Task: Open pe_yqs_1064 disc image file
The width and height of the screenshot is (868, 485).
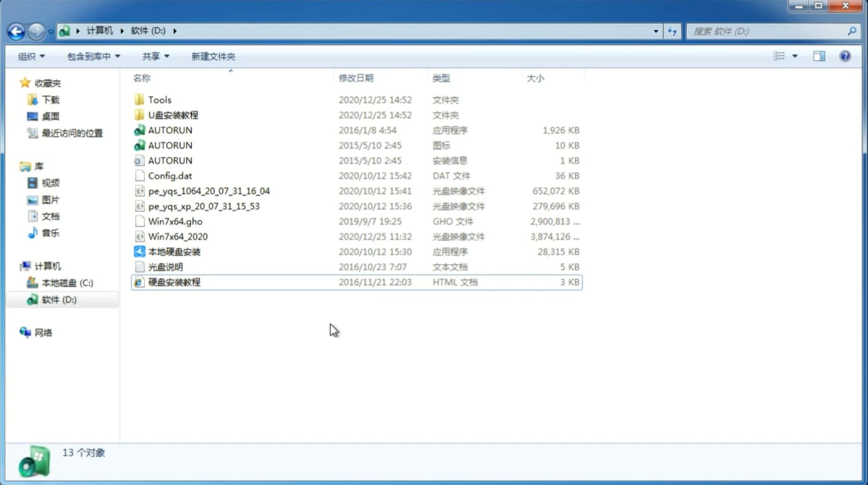Action: [209, 191]
